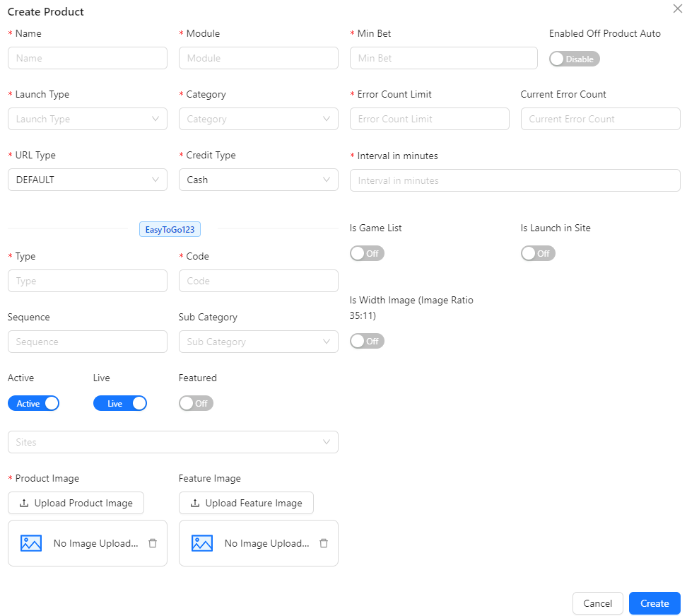Open the Category dropdown
The width and height of the screenshot is (687, 616).
tap(258, 119)
